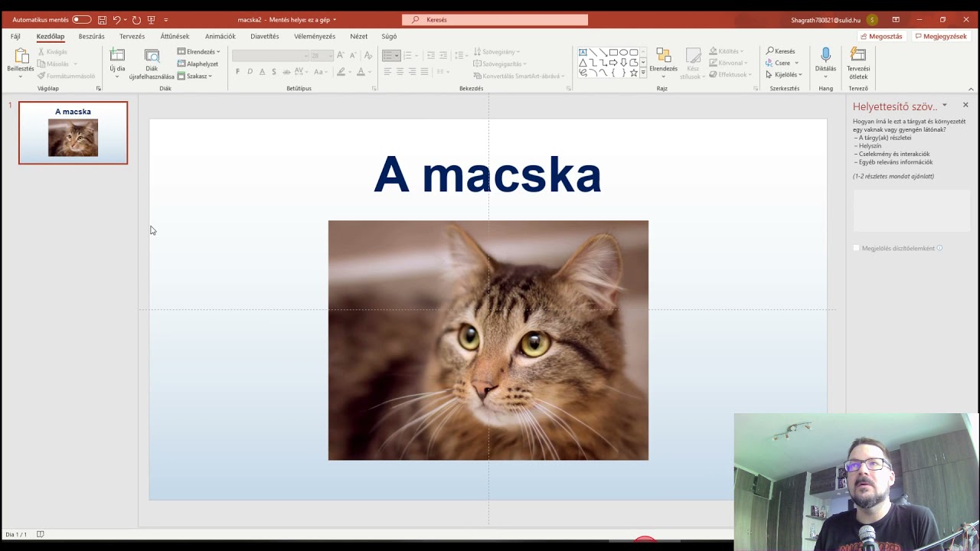Click the ribbon display options icon
Viewport: 980px width, 551px height.
point(896,20)
